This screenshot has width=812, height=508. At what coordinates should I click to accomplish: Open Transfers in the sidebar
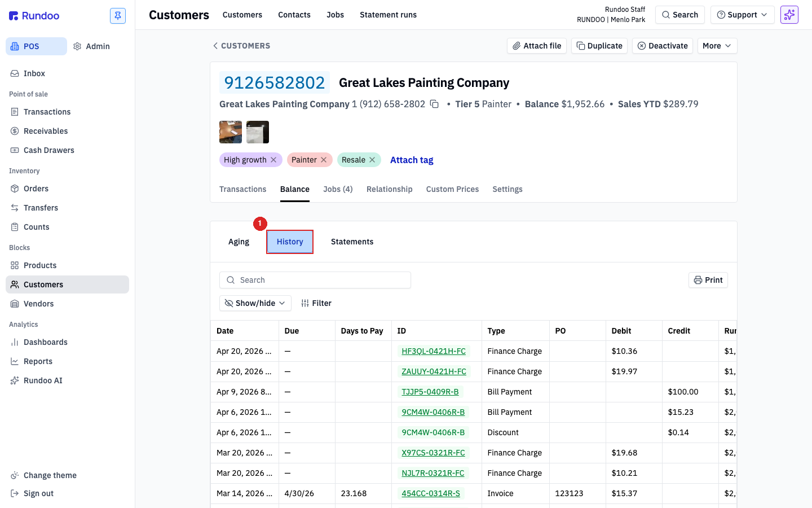tap(68, 208)
